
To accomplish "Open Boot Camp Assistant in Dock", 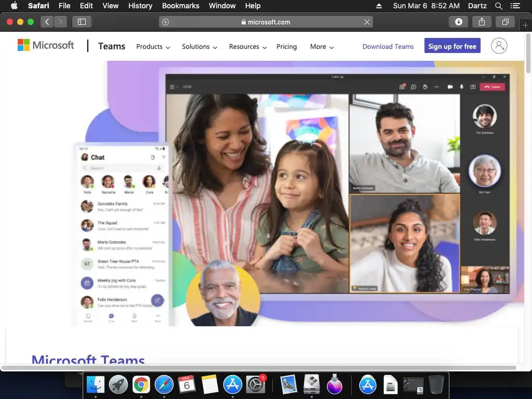I will pos(312,384).
